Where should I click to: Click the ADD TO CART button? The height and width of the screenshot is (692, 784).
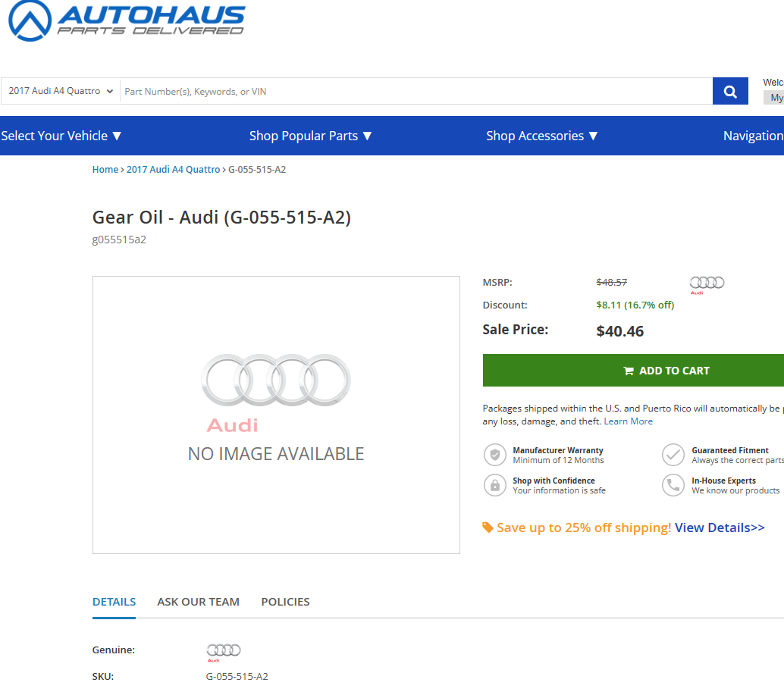666,371
